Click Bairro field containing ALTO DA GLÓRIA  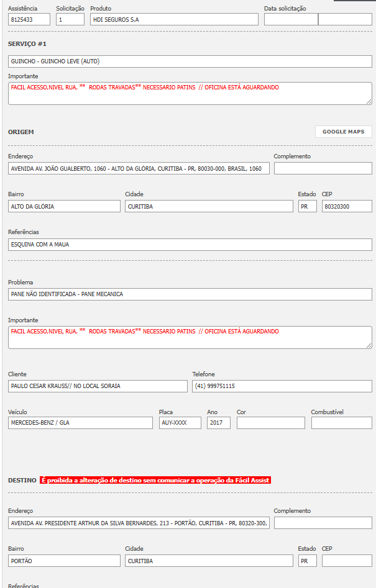(x=64, y=206)
